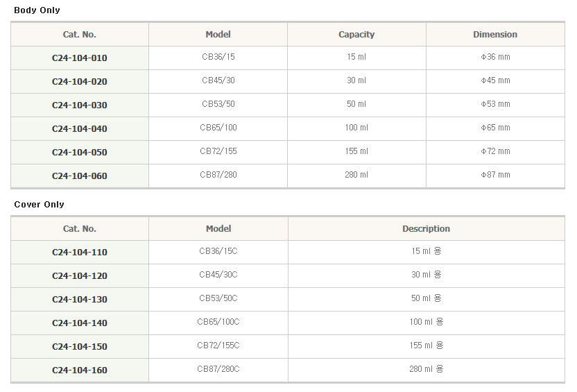Click the CB53/50 model cell
The width and height of the screenshot is (577, 392).
pos(218,105)
